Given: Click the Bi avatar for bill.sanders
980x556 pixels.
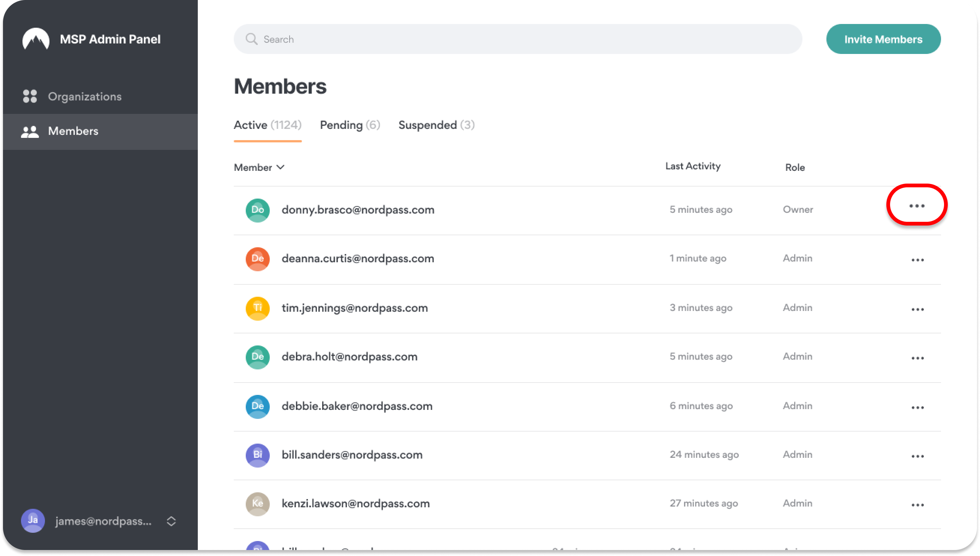Looking at the screenshot, I should (258, 455).
